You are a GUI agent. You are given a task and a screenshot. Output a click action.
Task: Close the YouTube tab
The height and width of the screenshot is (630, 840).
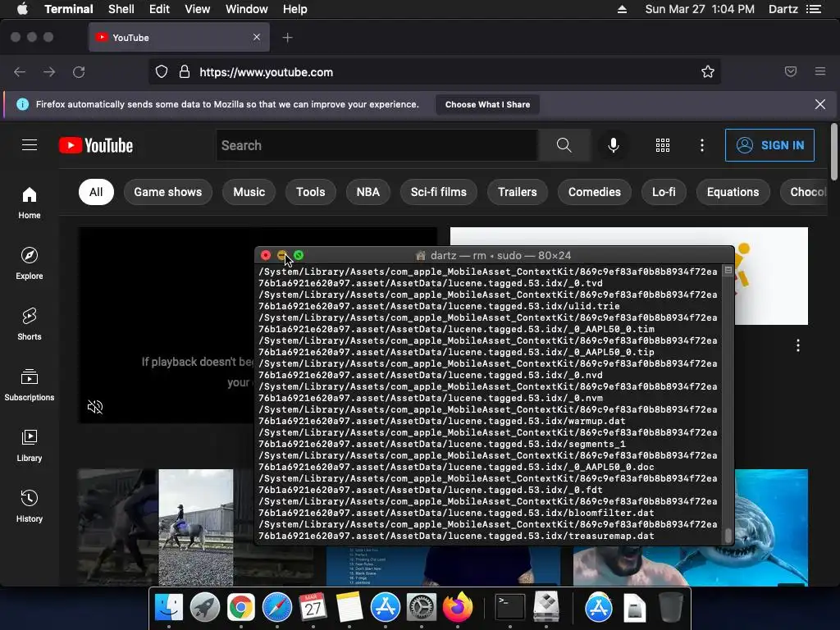tap(257, 37)
